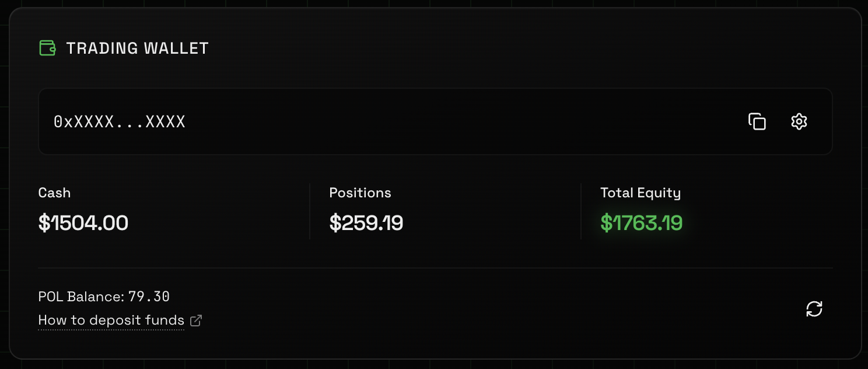Image resolution: width=868 pixels, height=369 pixels.
Task: Click the TRADING WALLET heading
Action: pyautogui.click(x=137, y=48)
